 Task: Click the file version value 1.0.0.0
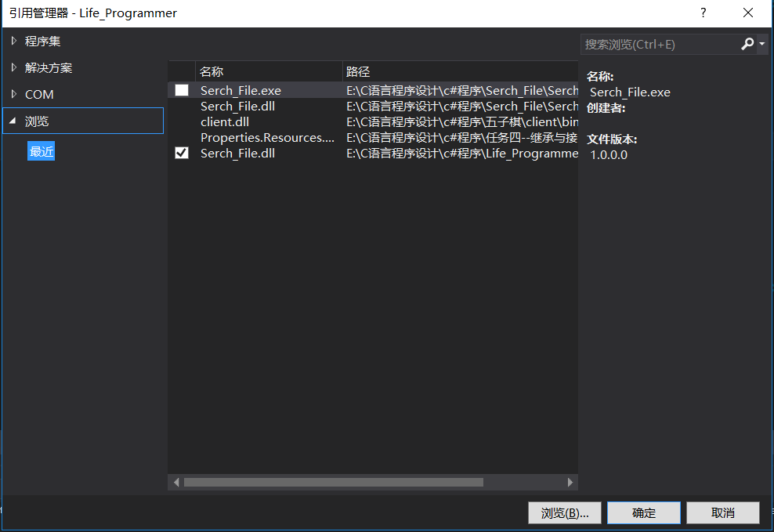click(609, 155)
